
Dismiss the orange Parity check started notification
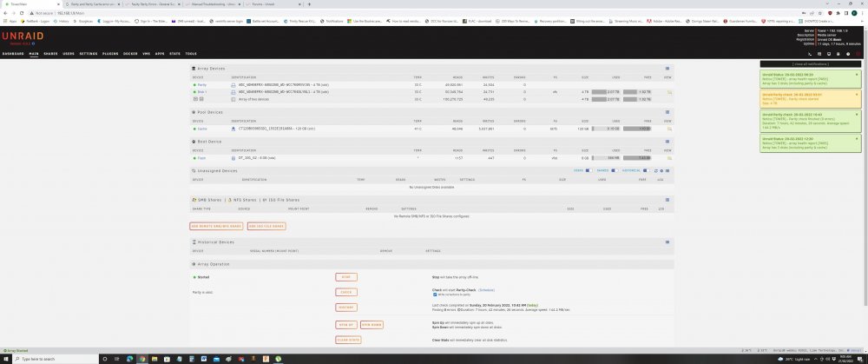[857, 94]
